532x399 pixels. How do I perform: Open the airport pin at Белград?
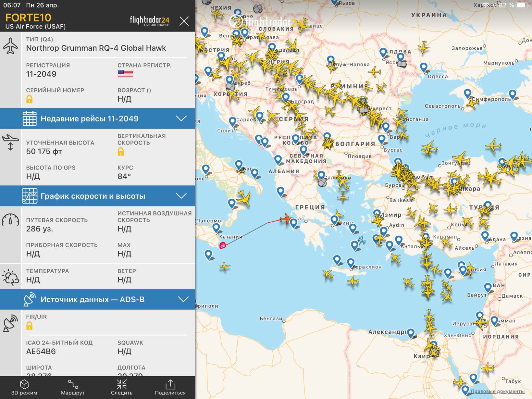(x=286, y=98)
